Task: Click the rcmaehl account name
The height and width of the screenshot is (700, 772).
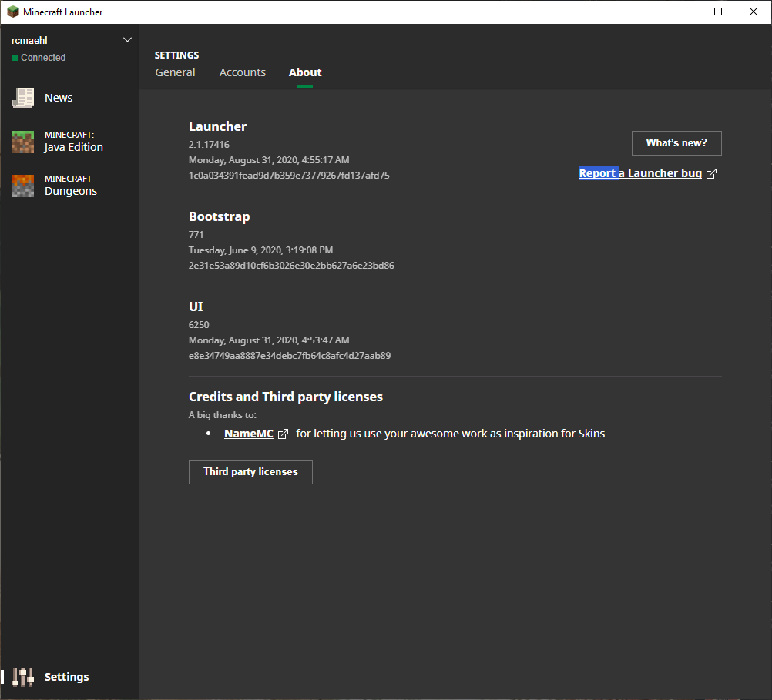Action: click(x=29, y=40)
